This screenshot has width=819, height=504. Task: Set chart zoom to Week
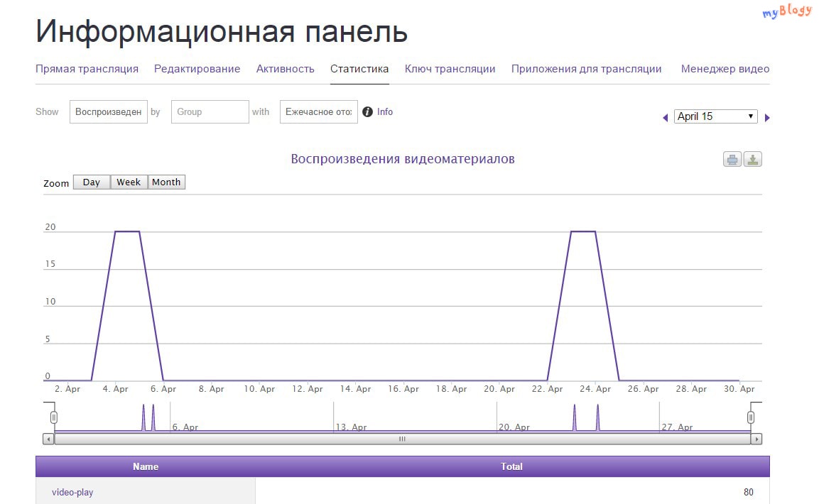point(129,182)
